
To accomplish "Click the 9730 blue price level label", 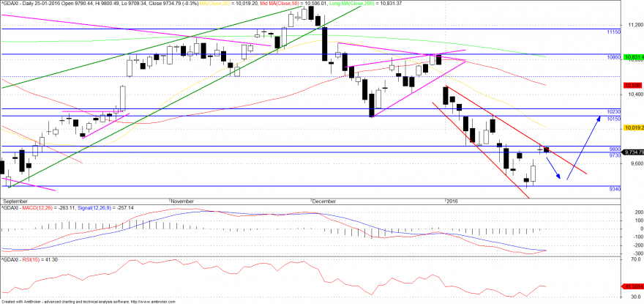I will pyautogui.click(x=613, y=155).
